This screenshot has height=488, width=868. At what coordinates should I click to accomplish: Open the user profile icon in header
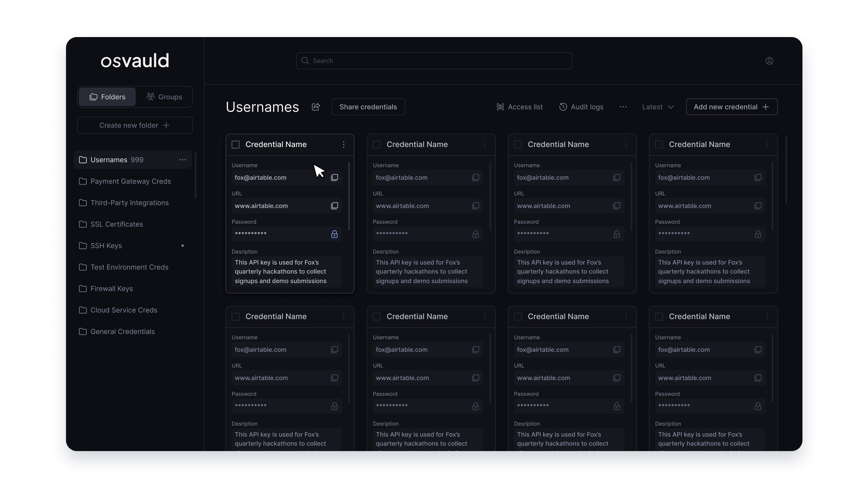pyautogui.click(x=769, y=61)
